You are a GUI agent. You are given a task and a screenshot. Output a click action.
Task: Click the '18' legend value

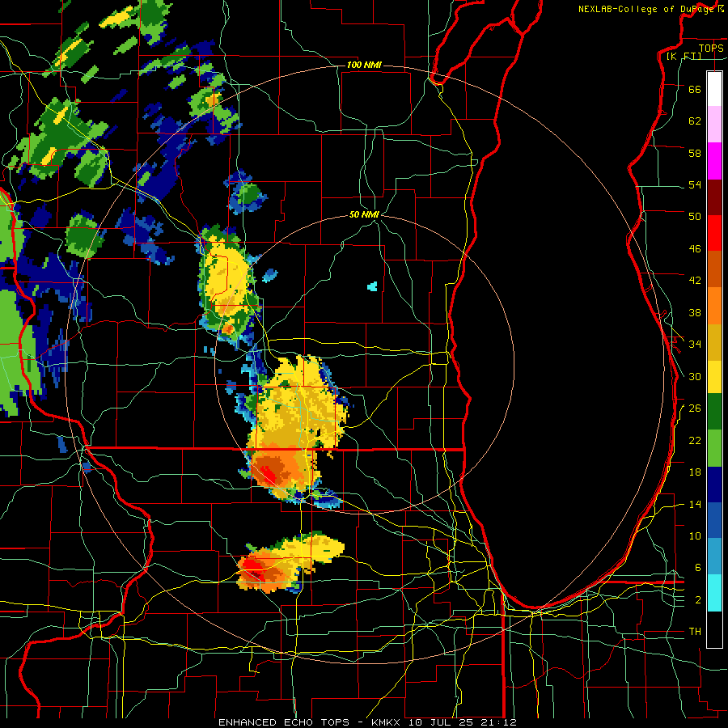pos(695,472)
